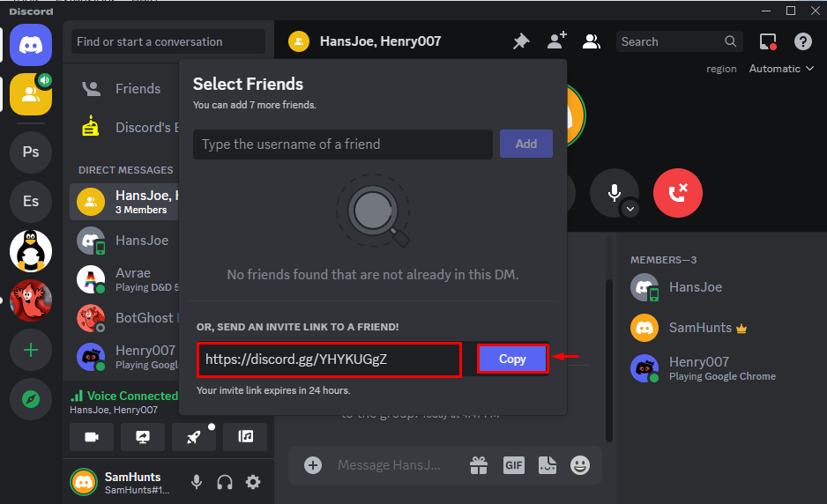This screenshot has height=504, width=827.
Task: Open the Es server
Action: [x=31, y=201]
